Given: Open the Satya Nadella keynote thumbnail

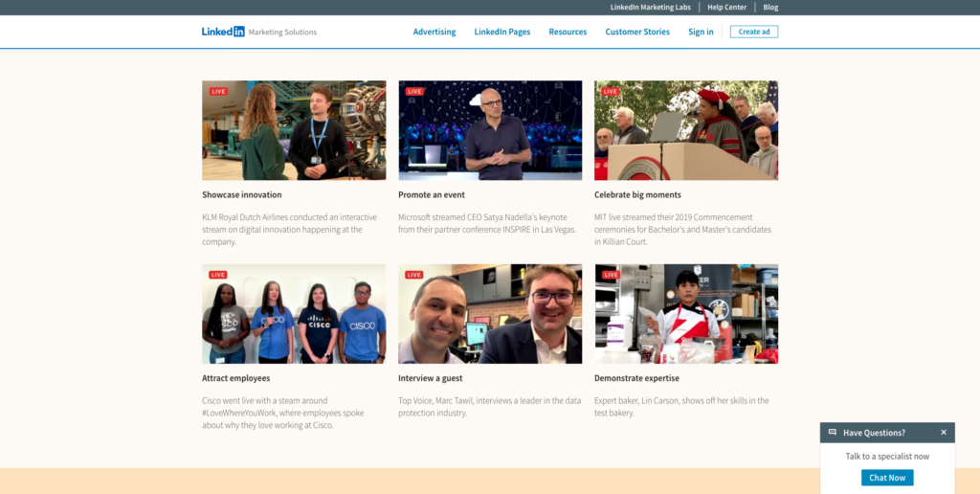Looking at the screenshot, I should point(490,130).
